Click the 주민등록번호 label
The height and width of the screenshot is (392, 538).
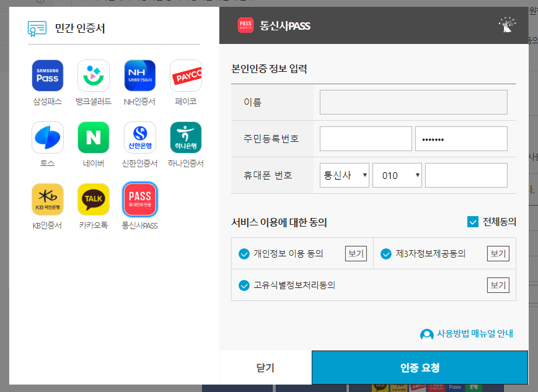pos(271,139)
